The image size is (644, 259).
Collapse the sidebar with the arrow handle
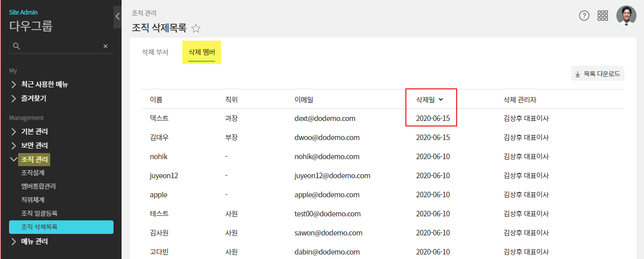point(117,17)
